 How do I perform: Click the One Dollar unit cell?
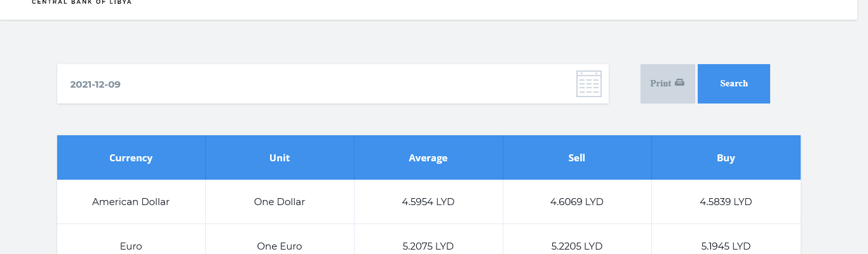(280, 202)
